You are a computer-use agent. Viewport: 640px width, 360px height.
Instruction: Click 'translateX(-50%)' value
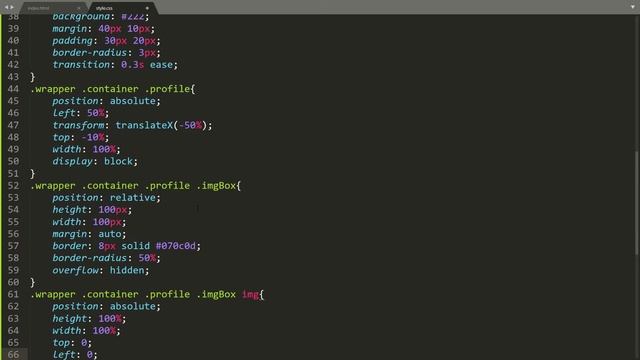[x=162, y=125]
